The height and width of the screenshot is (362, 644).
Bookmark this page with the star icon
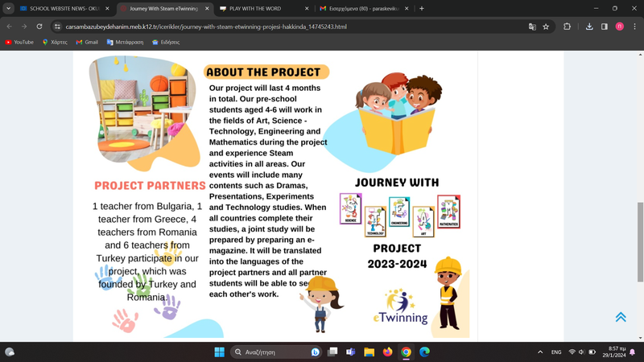(546, 27)
